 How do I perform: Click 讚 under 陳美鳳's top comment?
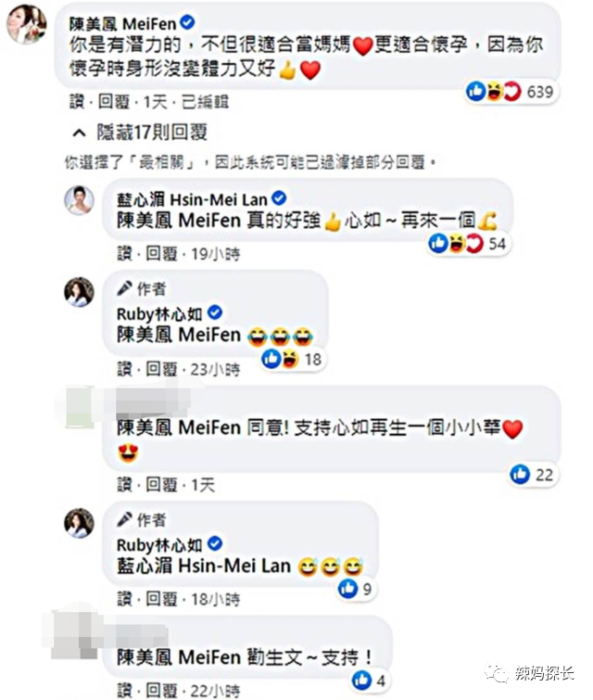pos(77,102)
